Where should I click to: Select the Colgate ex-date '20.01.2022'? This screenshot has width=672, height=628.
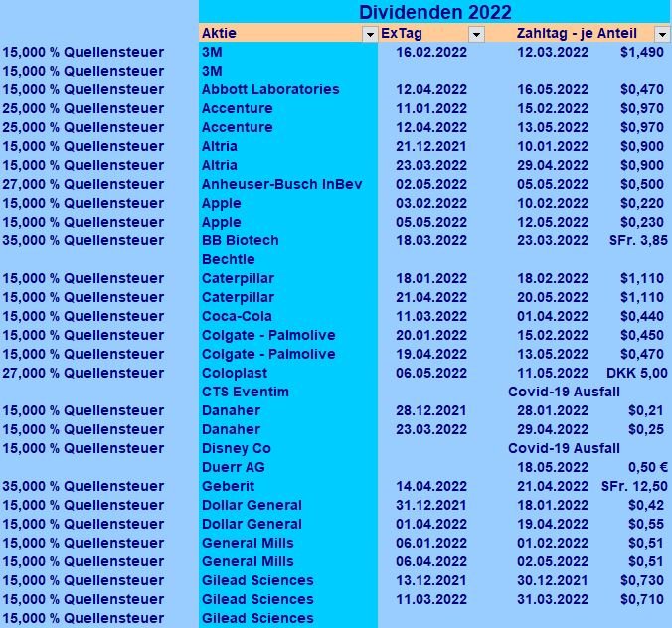[x=431, y=335]
